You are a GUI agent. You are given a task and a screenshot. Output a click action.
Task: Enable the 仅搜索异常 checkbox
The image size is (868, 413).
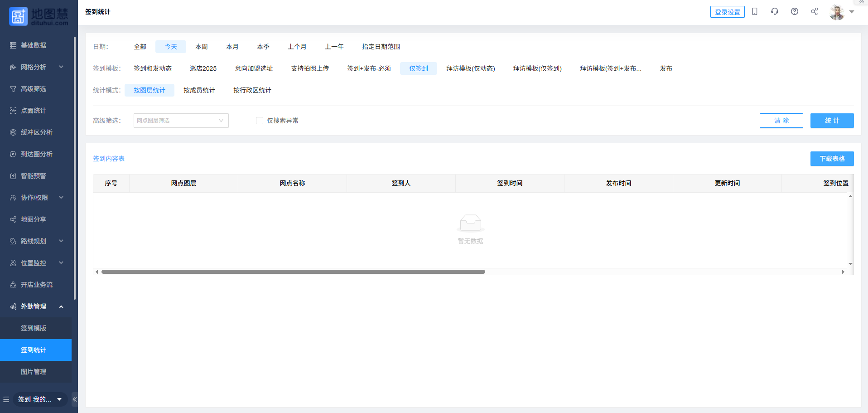click(260, 121)
